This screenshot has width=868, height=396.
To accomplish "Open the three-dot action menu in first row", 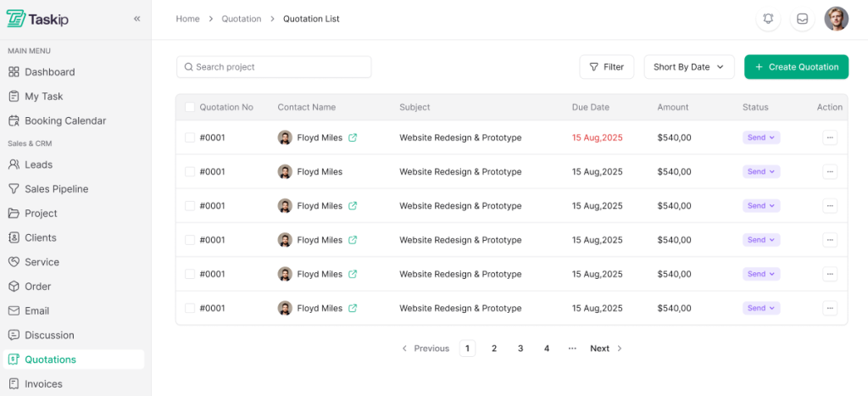I will [830, 137].
